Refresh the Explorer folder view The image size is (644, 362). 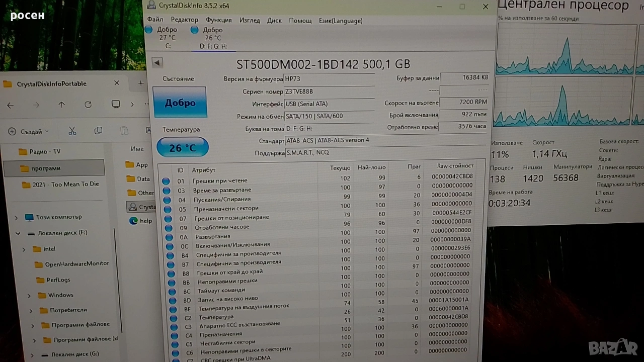point(88,105)
